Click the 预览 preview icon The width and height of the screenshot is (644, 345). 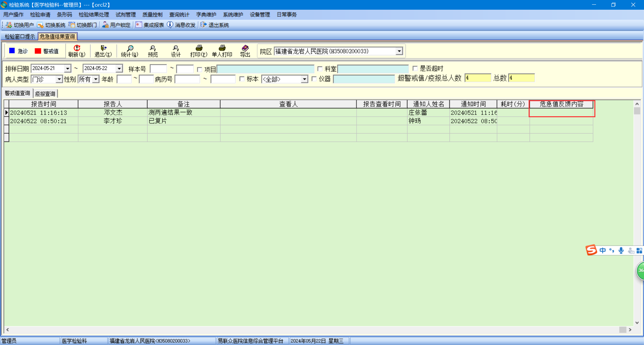tap(153, 48)
